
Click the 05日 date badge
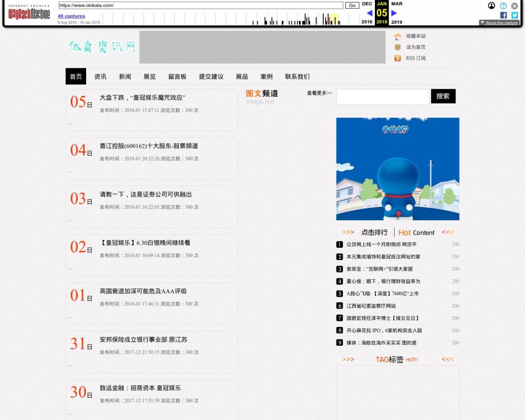point(81,102)
